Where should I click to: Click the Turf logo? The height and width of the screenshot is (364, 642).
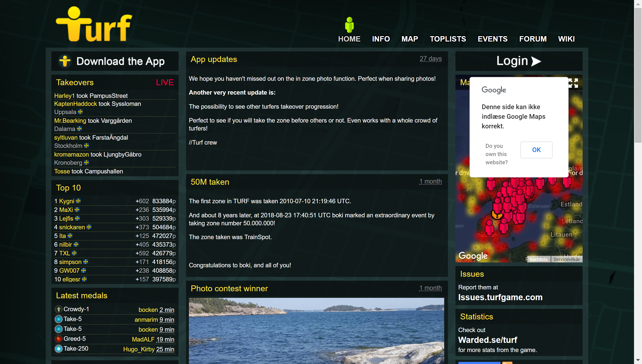94,24
